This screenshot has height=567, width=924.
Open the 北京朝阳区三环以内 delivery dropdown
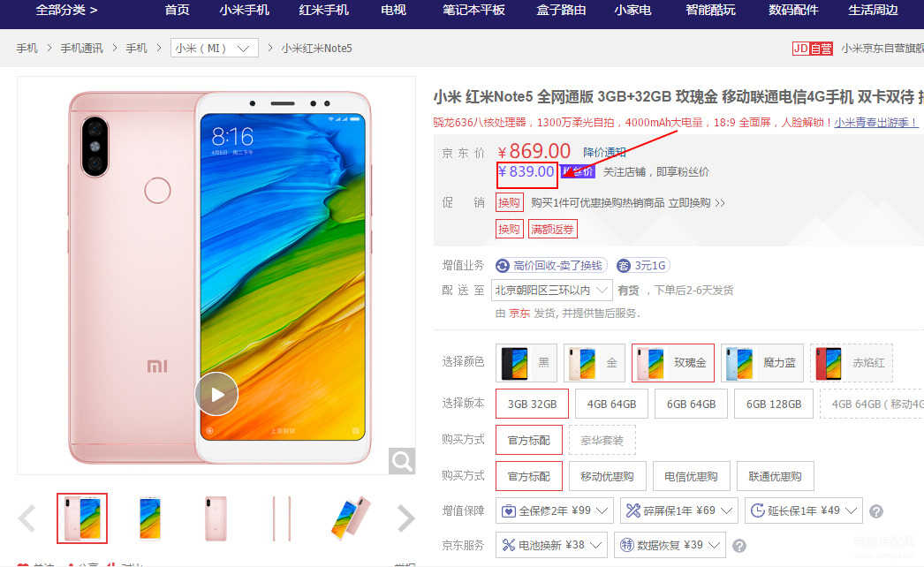point(551,290)
